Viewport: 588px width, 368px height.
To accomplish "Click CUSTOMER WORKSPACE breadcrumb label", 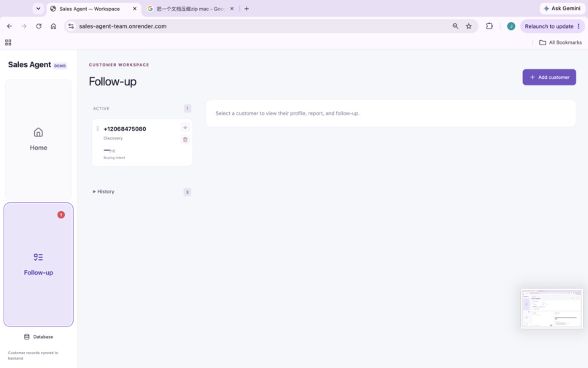I will [x=119, y=64].
